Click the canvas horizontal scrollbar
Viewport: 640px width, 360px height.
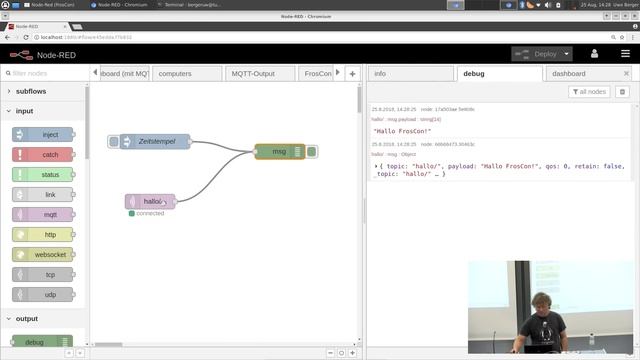(x=109, y=344)
